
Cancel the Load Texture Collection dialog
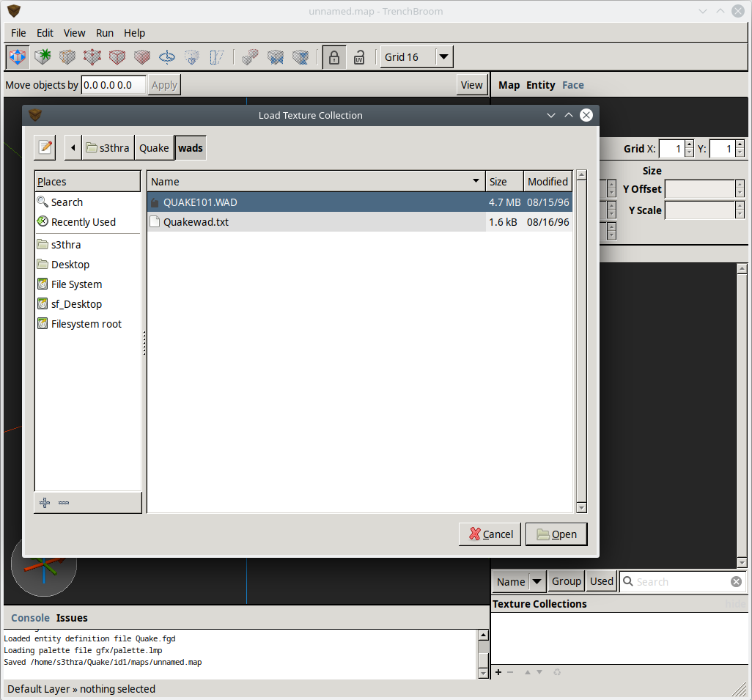coord(490,534)
